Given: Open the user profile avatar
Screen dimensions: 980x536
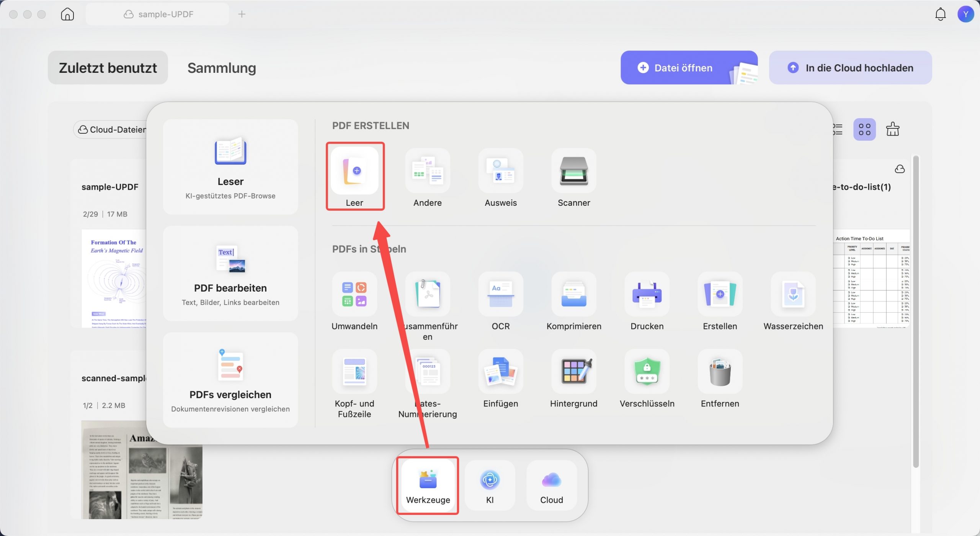Looking at the screenshot, I should point(965,14).
